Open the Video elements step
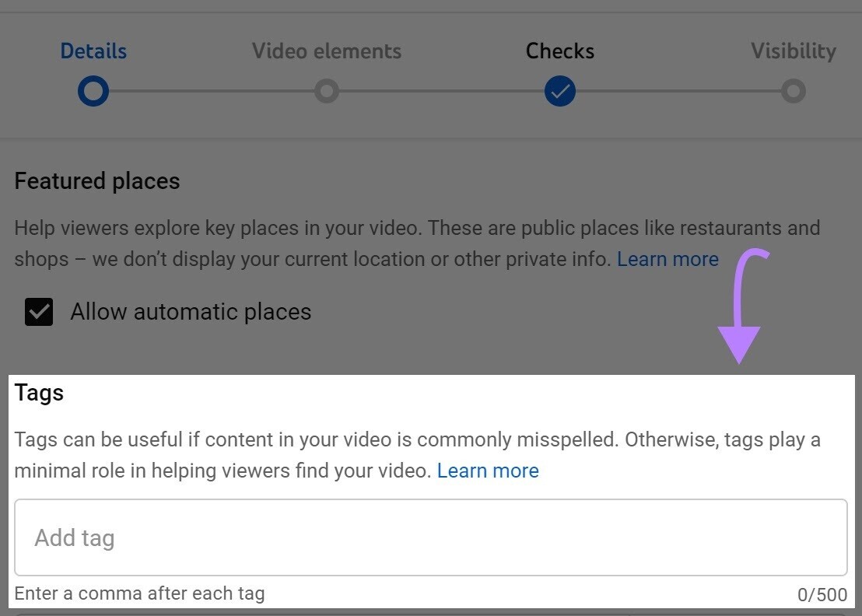862x616 pixels. (x=327, y=51)
